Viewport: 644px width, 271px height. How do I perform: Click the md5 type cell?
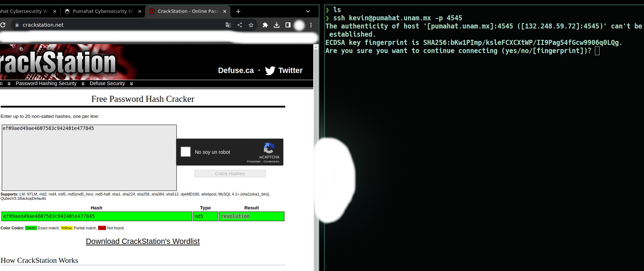click(x=206, y=216)
